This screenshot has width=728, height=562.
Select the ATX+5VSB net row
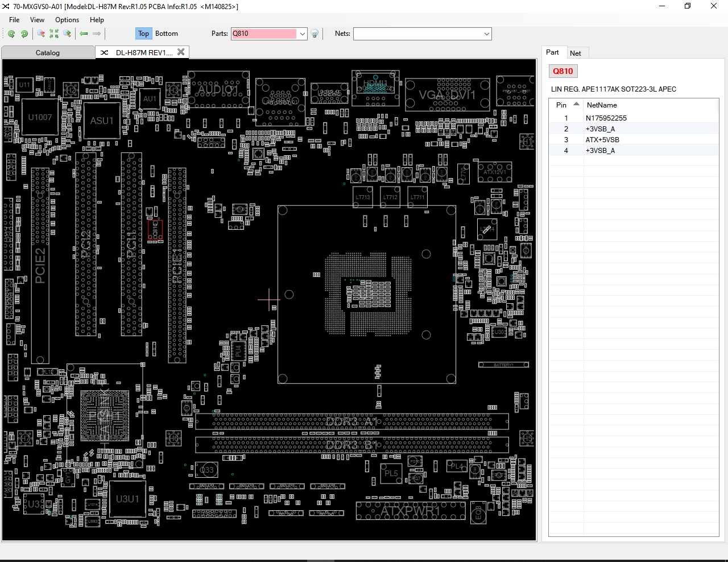[602, 140]
